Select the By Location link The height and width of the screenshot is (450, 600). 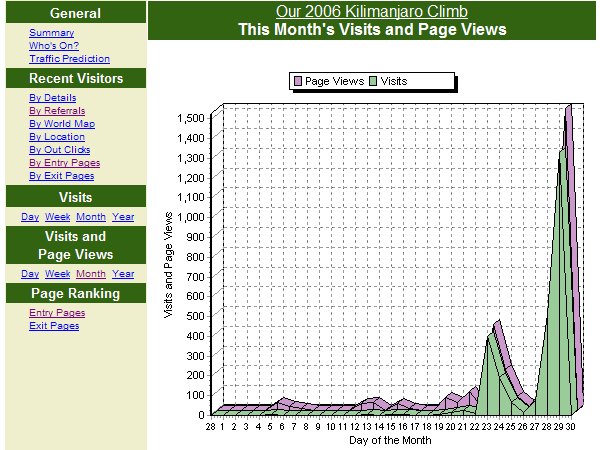57,137
